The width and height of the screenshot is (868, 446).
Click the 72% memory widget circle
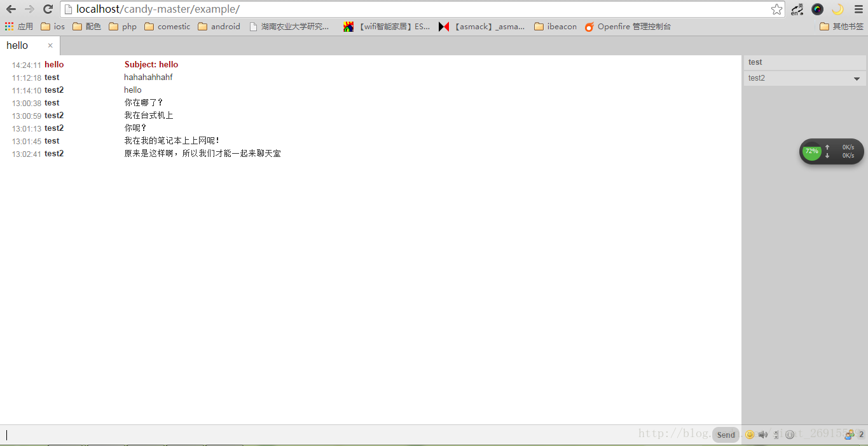point(811,151)
